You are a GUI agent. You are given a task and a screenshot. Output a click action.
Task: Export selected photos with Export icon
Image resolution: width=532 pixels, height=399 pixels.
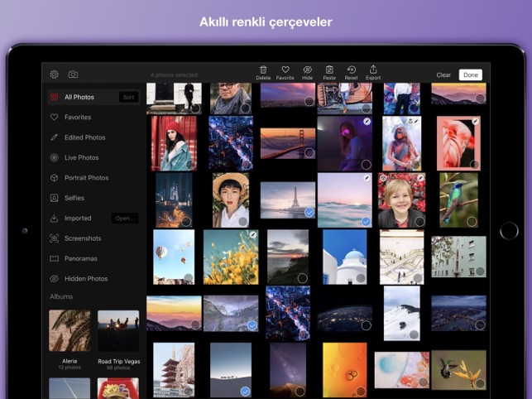tap(373, 73)
